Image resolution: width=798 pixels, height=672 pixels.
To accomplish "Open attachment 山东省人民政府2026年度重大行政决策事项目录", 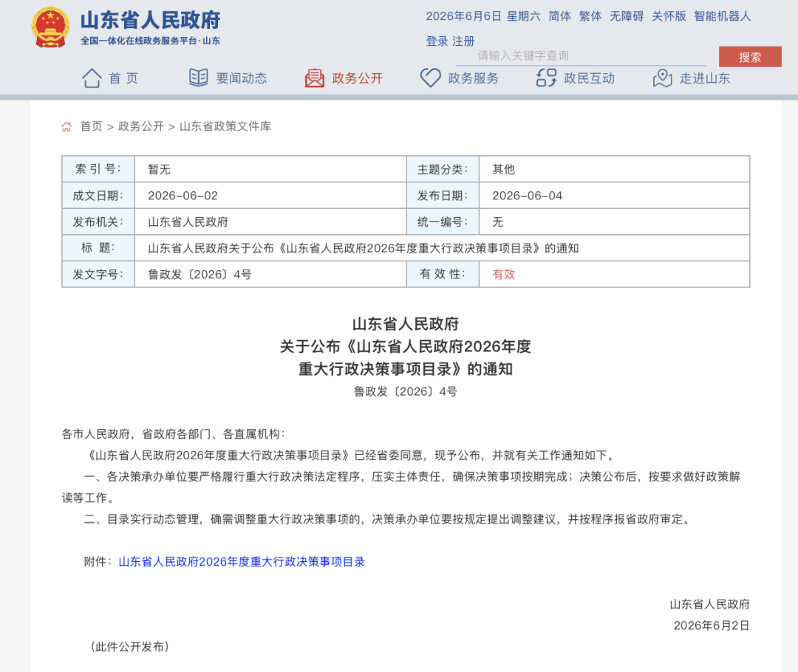I will 242,562.
